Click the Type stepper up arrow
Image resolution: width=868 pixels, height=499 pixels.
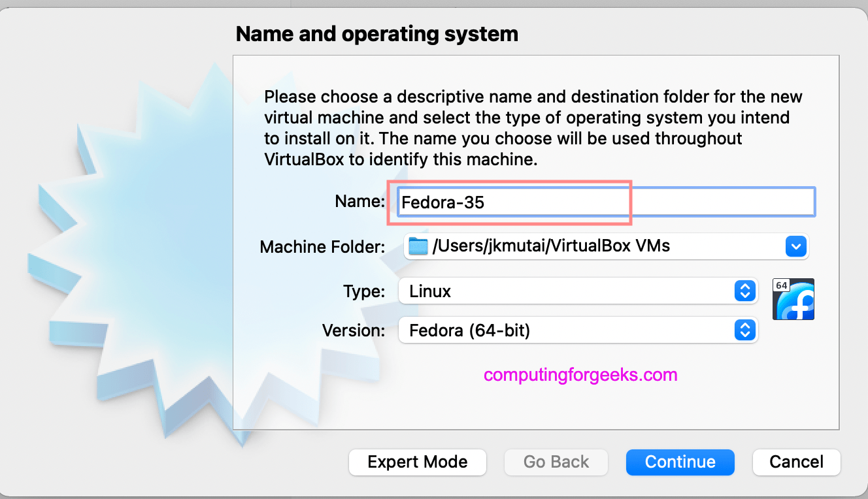click(744, 288)
